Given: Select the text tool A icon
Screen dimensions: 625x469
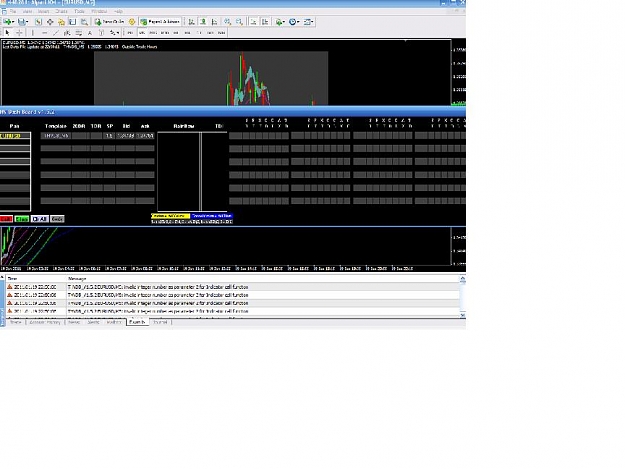Looking at the screenshot, I should coord(90,33).
